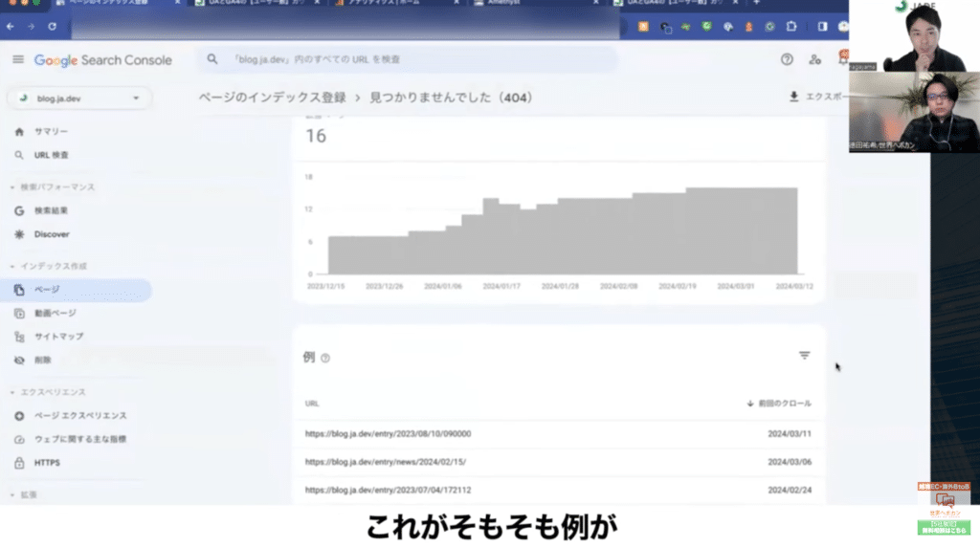Screen dimensions: 980x547
Task: Sort by 前回のクロール column header
Action: click(779, 404)
